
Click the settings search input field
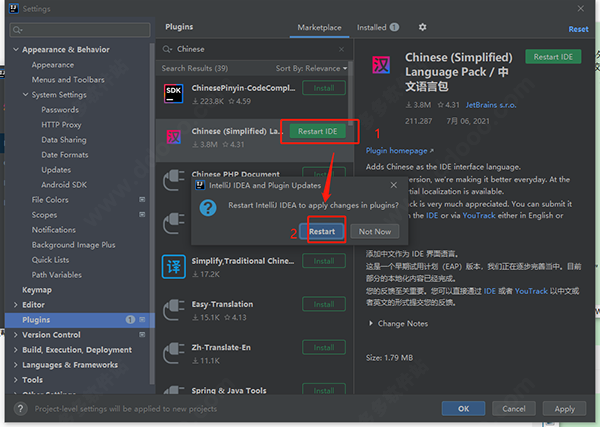click(80, 30)
